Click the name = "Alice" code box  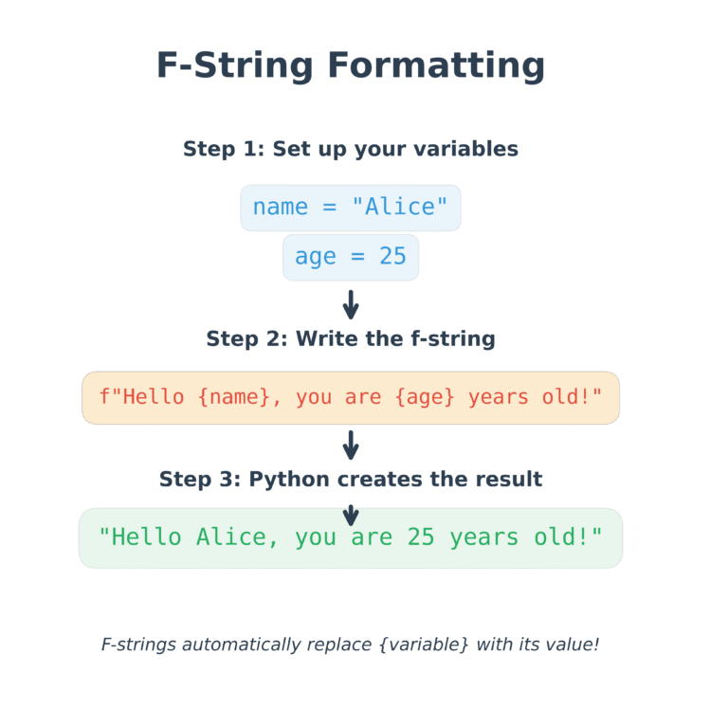coord(351,208)
